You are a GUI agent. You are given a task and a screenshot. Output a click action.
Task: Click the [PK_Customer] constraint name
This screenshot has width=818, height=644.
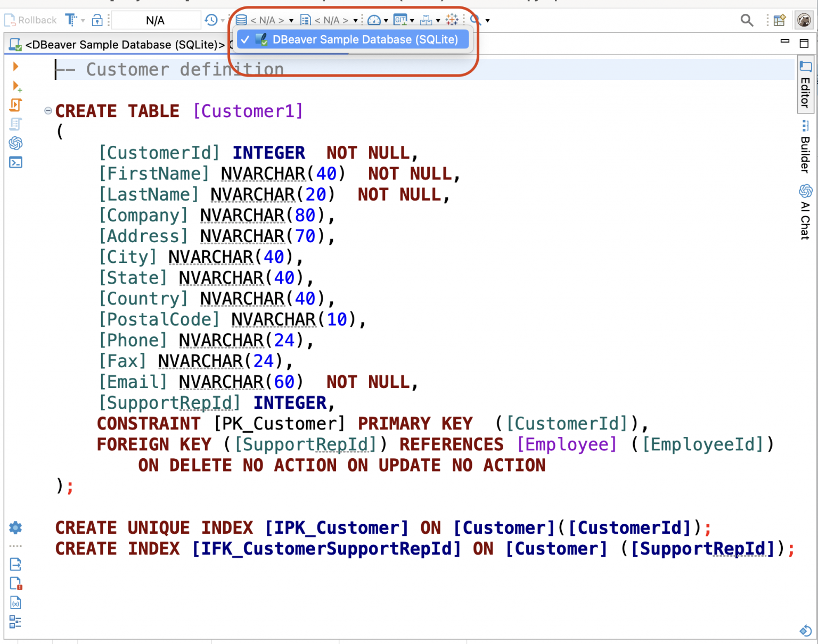[x=279, y=424]
